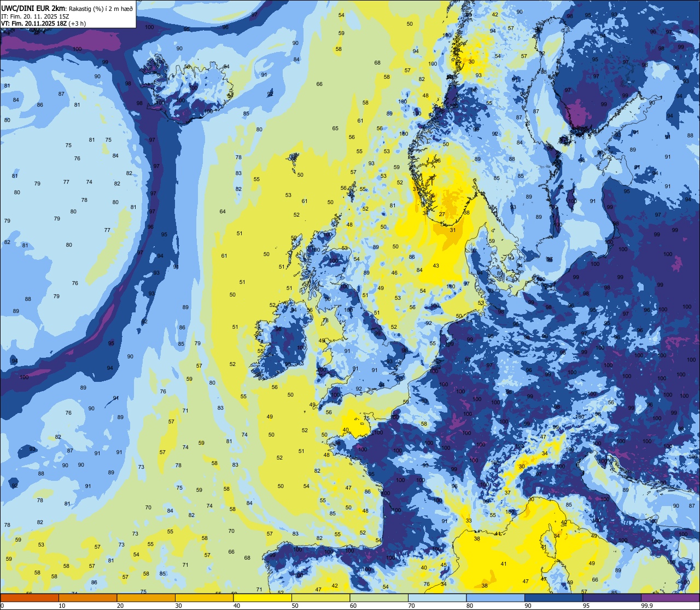
Task: Click the 'IT: Fim. 20. 11. 2025 15Z' line
Action: pyautogui.click(x=34, y=16)
